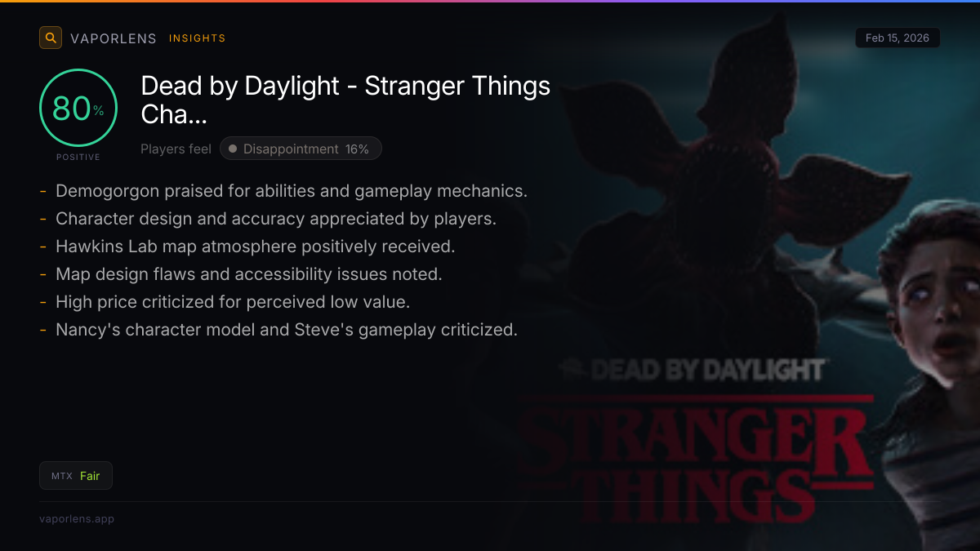
Task: Click the Nancy's character model insight
Action: pyautogui.click(x=286, y=330)
